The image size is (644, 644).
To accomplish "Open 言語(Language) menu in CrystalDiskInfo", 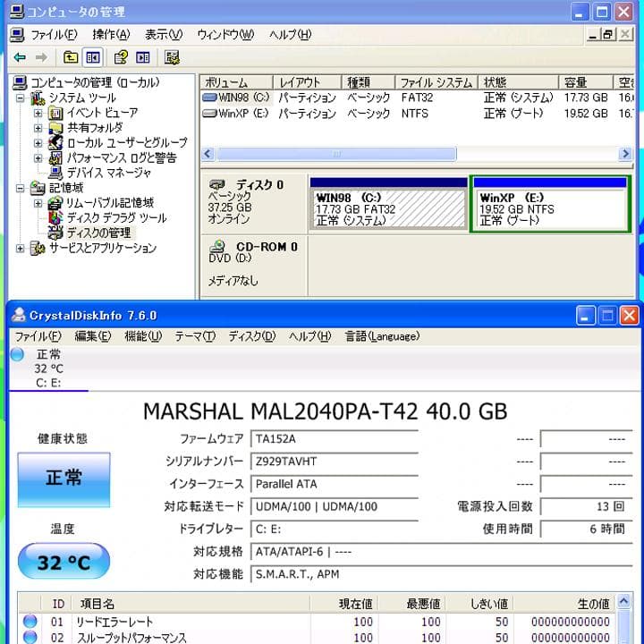I will click(x=383, y=336).
